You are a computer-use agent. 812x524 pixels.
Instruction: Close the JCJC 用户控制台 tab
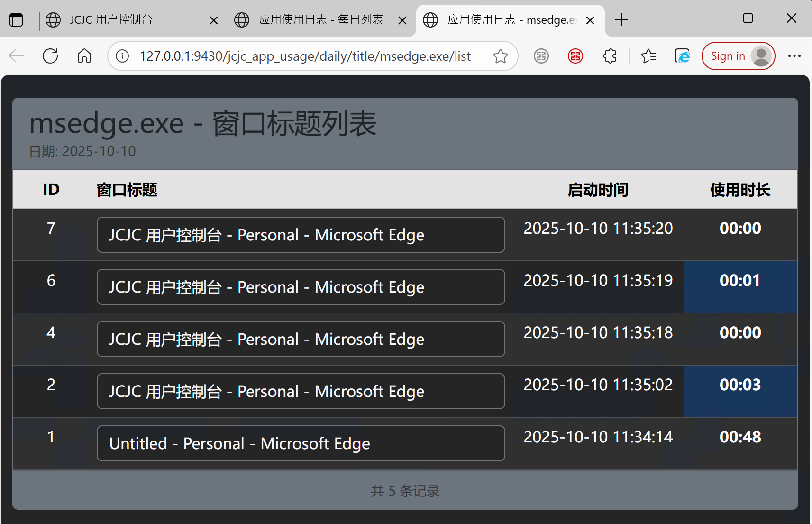(x=214, y=20)
